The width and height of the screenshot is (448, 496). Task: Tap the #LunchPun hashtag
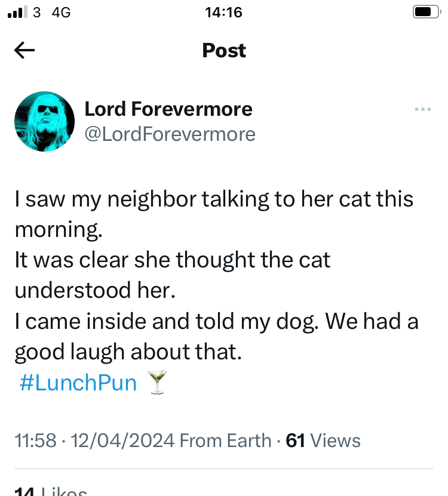click(78, 383)
